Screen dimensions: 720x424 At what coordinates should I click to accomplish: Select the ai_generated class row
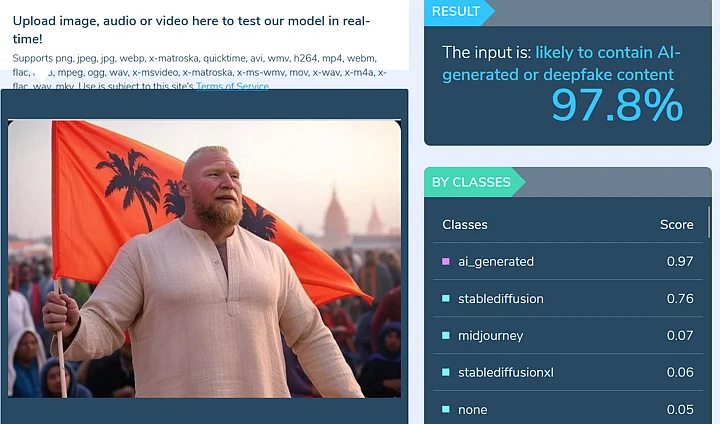coord(568,261)
